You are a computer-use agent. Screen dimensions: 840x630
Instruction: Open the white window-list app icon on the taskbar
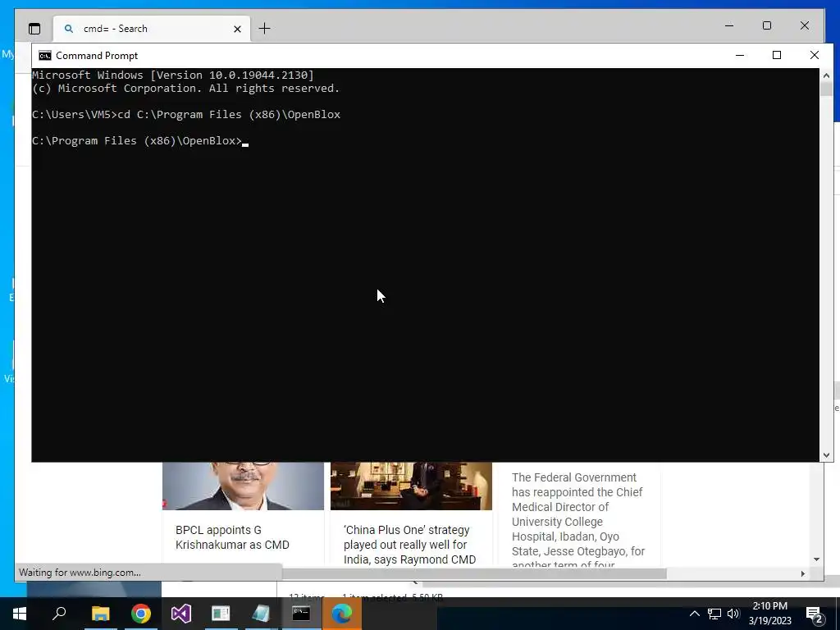point(221,614)
